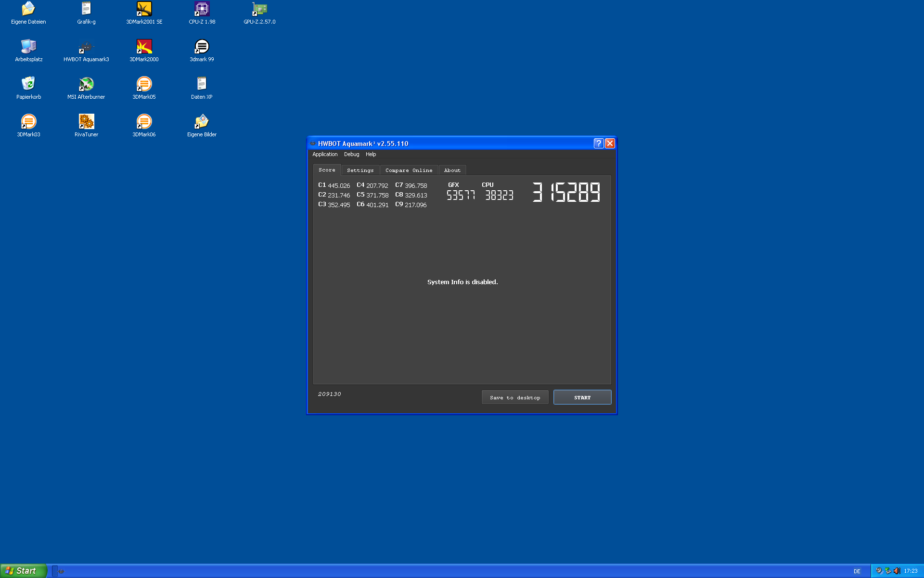Open the Eigene Bilder folder
The image size is (924, 578).
click(202, 126)
